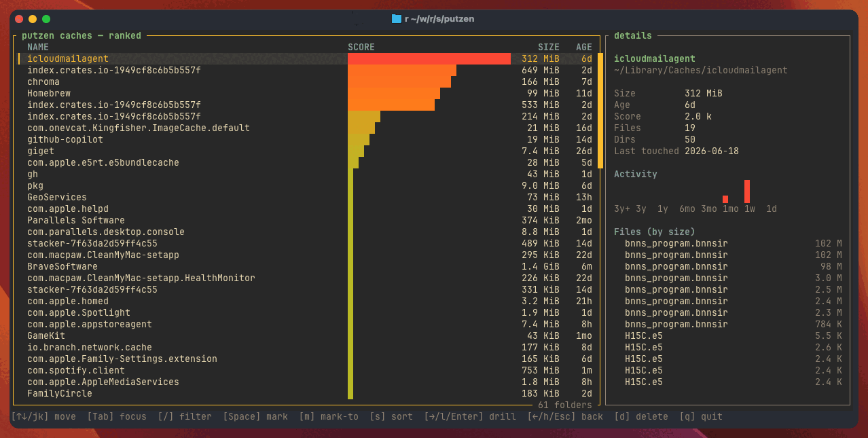
Task: Click the red score bar for icloudmailagent
Action: point(429,59)
